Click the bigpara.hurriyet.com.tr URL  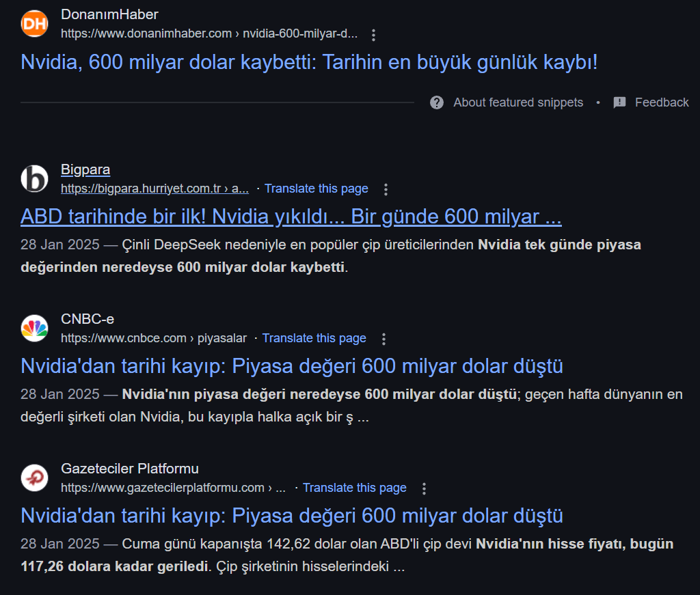(154, 189)
